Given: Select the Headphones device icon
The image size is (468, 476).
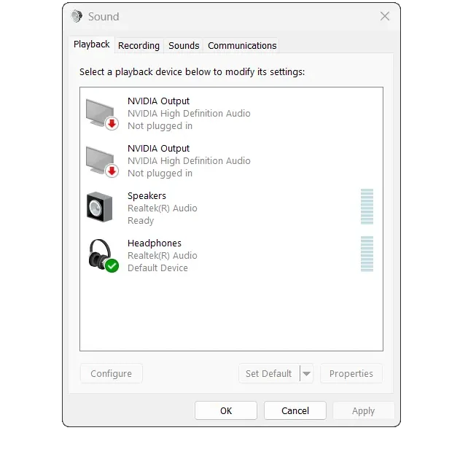Looking at the screenshot, I should point(104,255).
